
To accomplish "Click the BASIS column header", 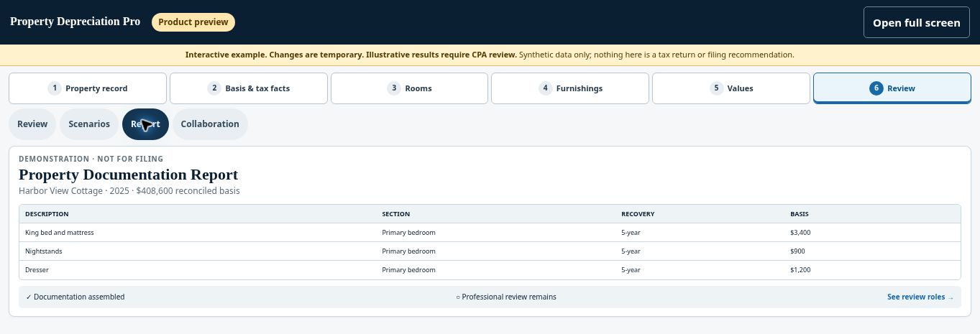I will (x=799, y=214).
